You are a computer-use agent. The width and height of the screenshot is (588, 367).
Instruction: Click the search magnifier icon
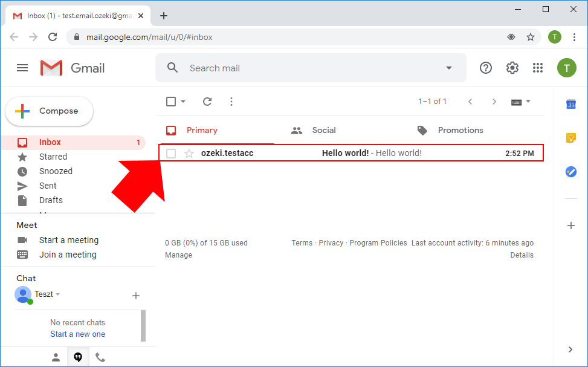tap(172, 68)
